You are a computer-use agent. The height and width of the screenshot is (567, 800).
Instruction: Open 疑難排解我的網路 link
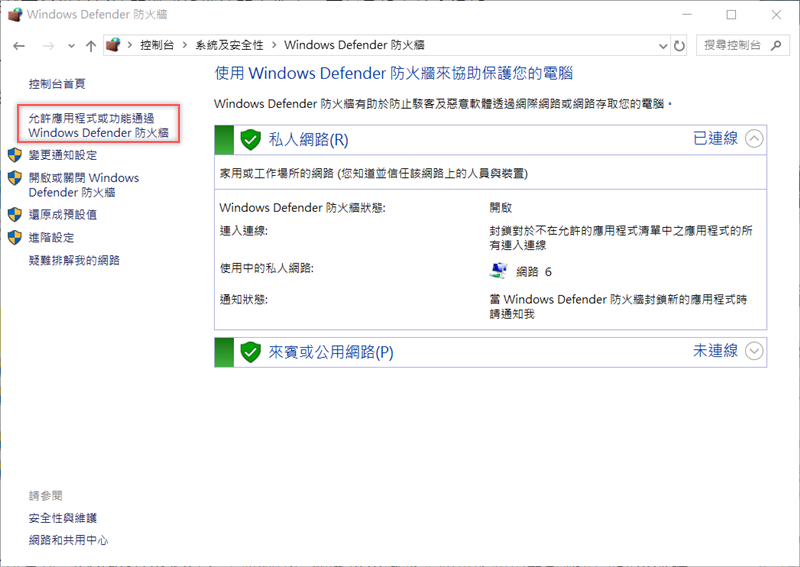click(74, 260)
